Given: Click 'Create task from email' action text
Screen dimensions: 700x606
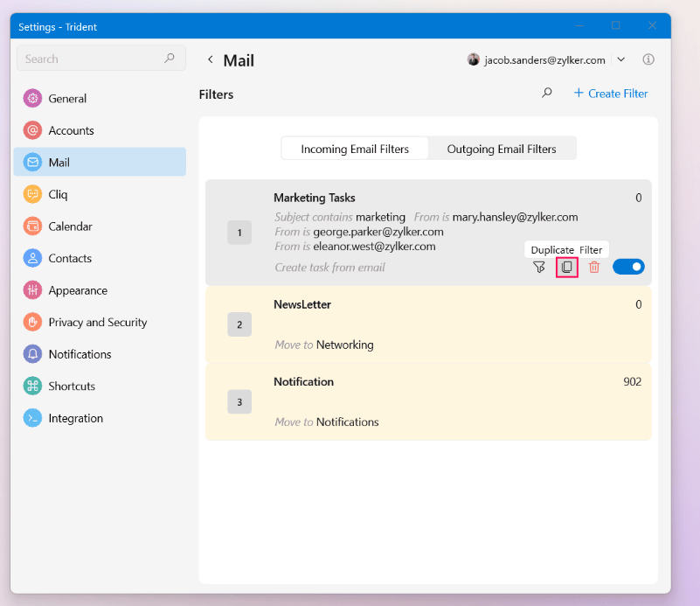Looking at the screenshot, I should 330,267.
